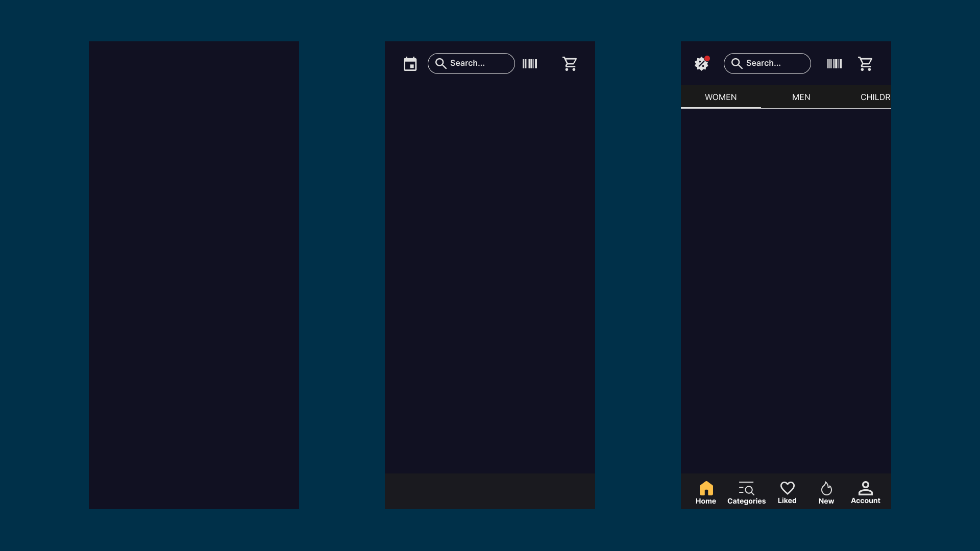The width and height of the screenshot is (980, 551).
Task: Open the shopping cart in right screen
Action: point(865,64)
